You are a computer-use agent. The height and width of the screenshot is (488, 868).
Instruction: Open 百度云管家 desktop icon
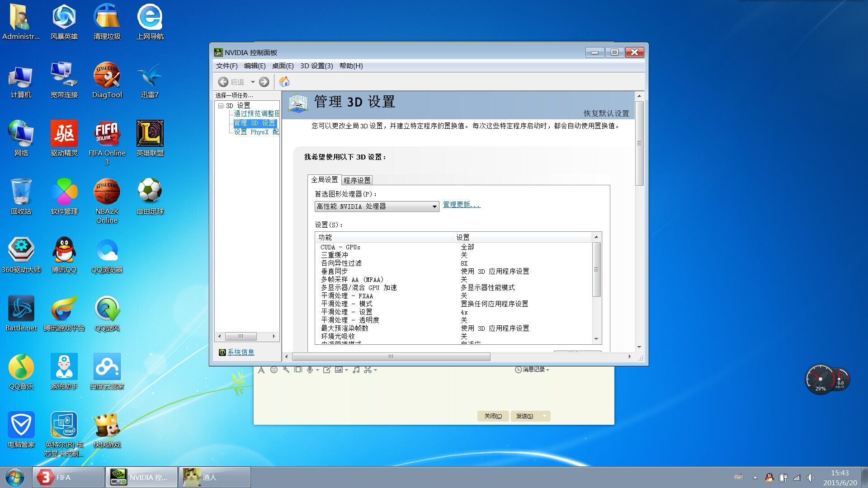(x=107, y=372)
